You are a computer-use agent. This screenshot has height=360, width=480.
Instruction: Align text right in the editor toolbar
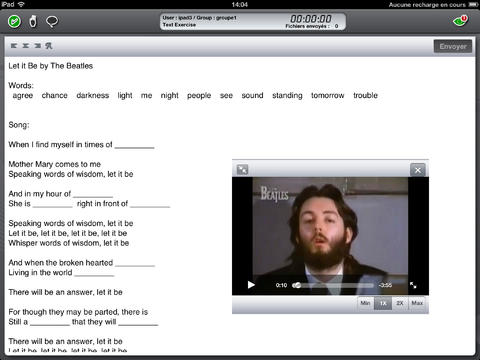point(37,46)
